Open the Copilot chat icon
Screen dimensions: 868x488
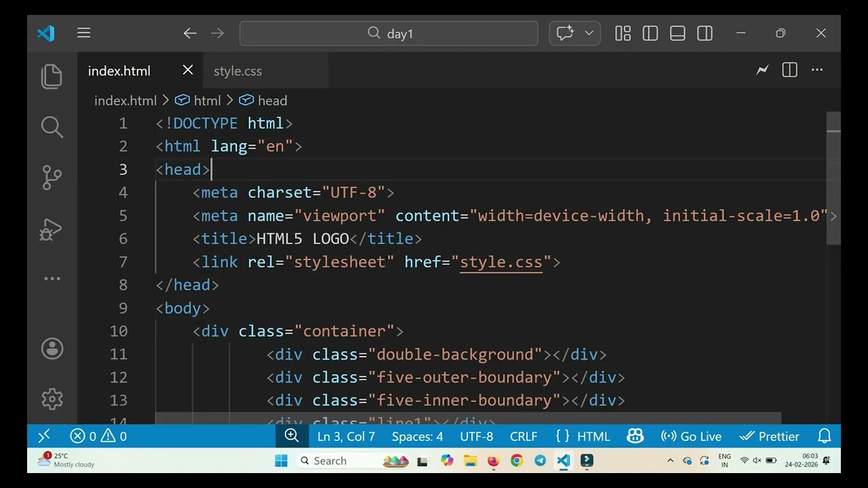coord(564,33)
